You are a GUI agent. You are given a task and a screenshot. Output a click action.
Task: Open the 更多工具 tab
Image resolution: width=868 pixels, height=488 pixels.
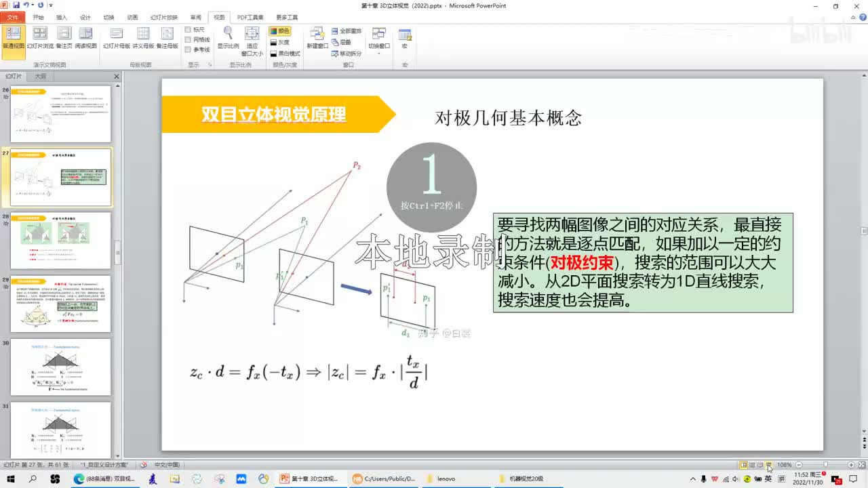(287, 17)
